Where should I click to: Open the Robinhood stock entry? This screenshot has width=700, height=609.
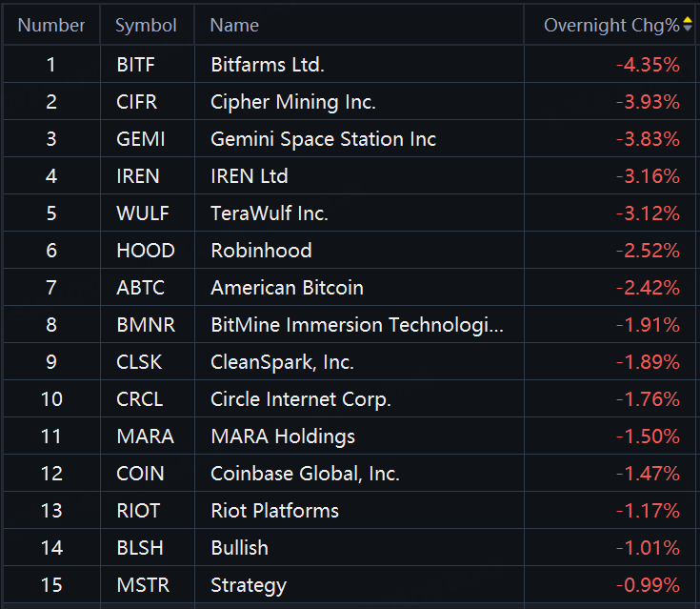(x=261, y=251)
